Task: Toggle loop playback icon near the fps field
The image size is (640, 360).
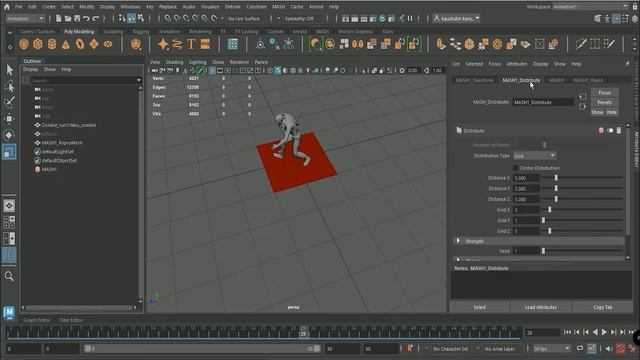Action: 580,348
